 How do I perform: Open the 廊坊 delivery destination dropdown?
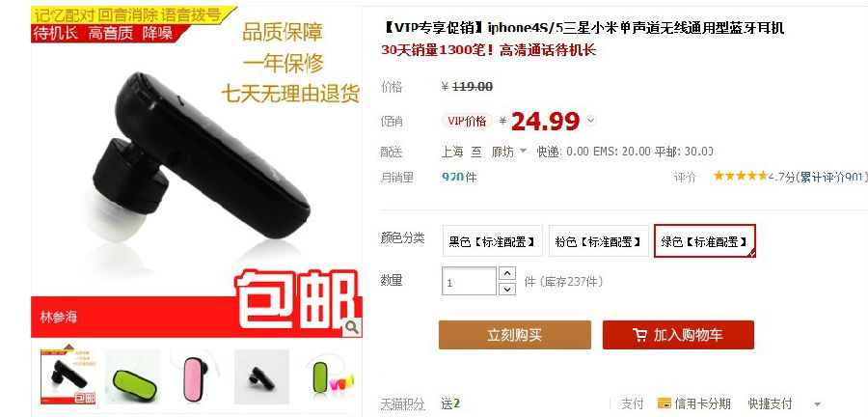[508, 152]
